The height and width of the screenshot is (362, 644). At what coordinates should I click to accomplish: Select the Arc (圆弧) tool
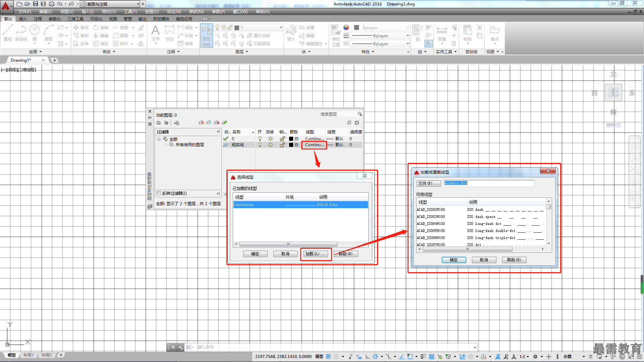[x=49, y=33]
